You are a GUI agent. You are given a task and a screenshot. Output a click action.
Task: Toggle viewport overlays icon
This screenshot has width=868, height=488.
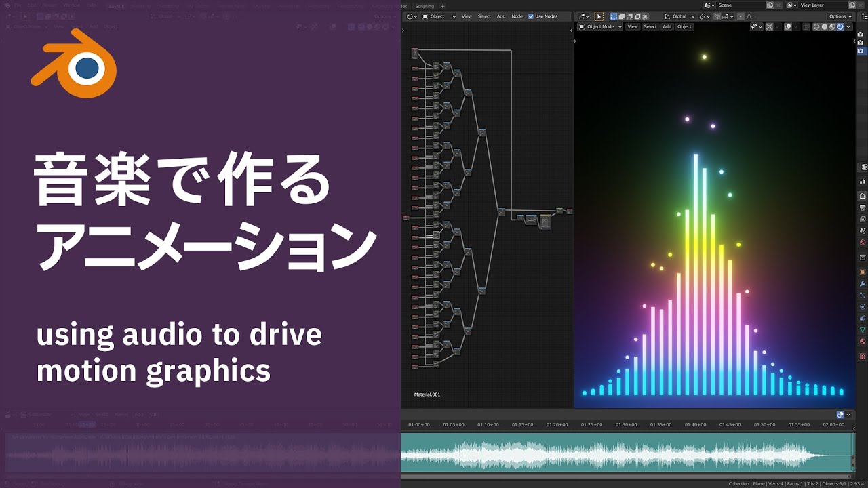[788, 26]
